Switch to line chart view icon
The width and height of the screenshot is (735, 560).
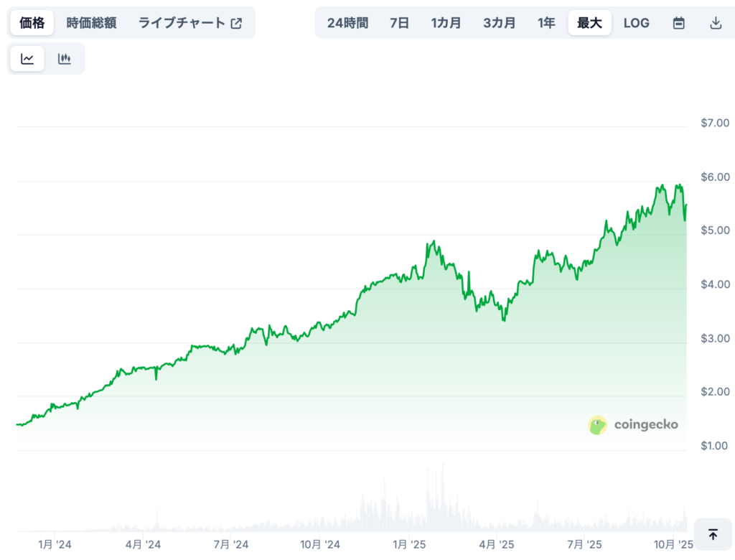pos(27,59)
